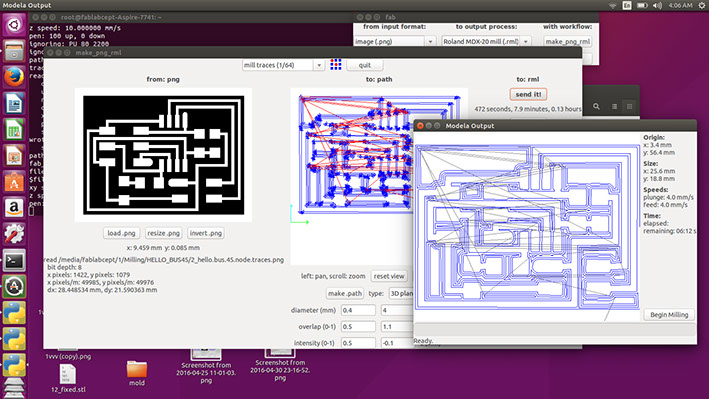Open system session gear menu
709x399 pixels.
pos(701,5)
